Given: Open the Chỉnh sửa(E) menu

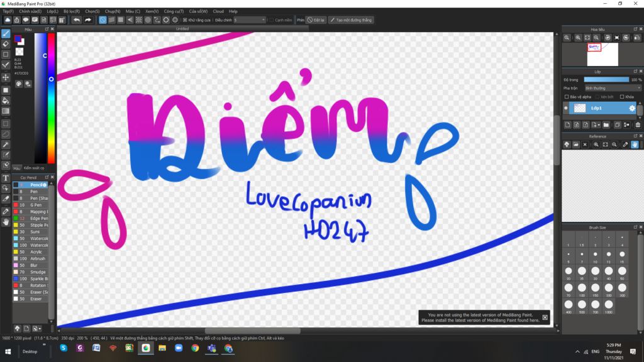Looking at the screenshot, I should coord(30,11).
